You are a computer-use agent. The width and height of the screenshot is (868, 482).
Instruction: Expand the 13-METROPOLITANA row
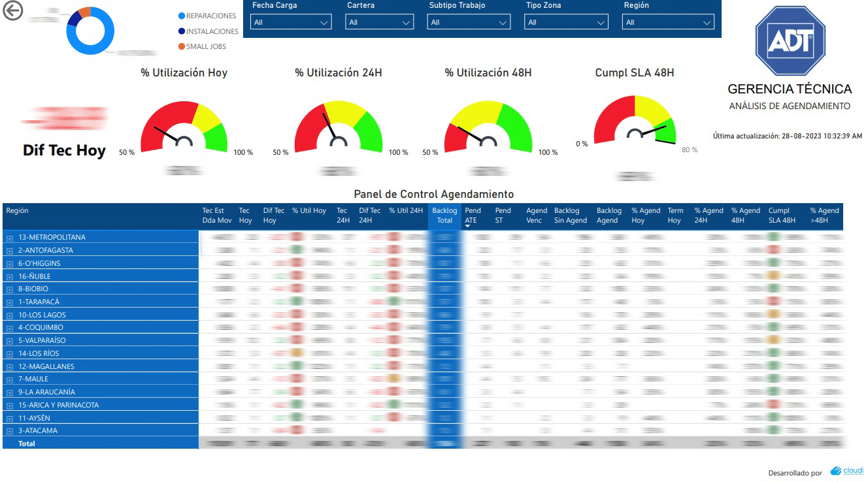pyautogui.click(x=10, y=238)
